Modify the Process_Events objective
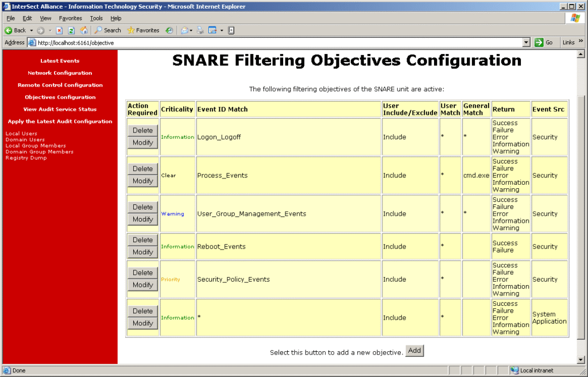The height and width of the screenshot is (377, 588). 142,181
